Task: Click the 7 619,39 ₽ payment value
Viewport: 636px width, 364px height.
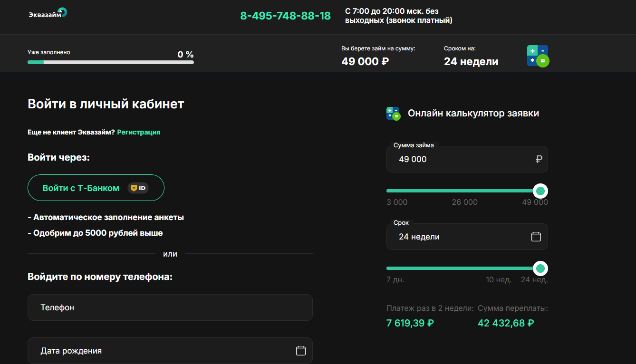Action: pyautogui.click(x=410, y=323)
